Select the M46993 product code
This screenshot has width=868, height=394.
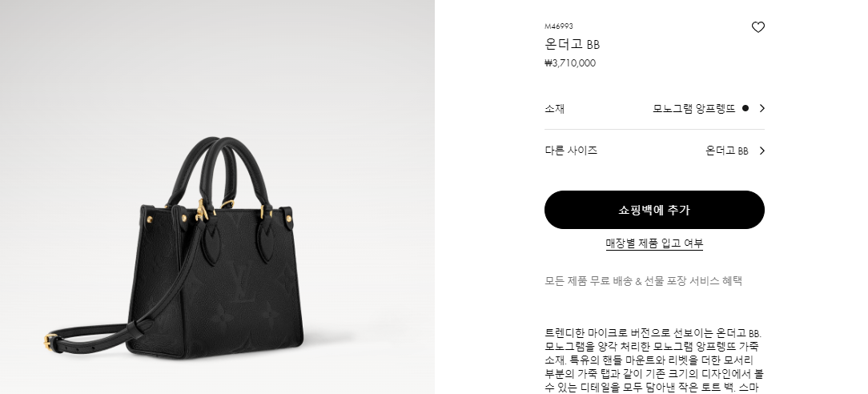pos(559,26)
